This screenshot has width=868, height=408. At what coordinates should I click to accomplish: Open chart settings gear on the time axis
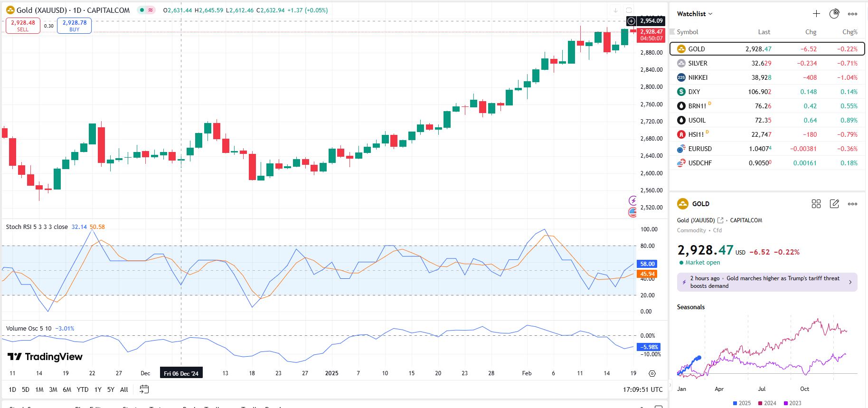(652, 373)
